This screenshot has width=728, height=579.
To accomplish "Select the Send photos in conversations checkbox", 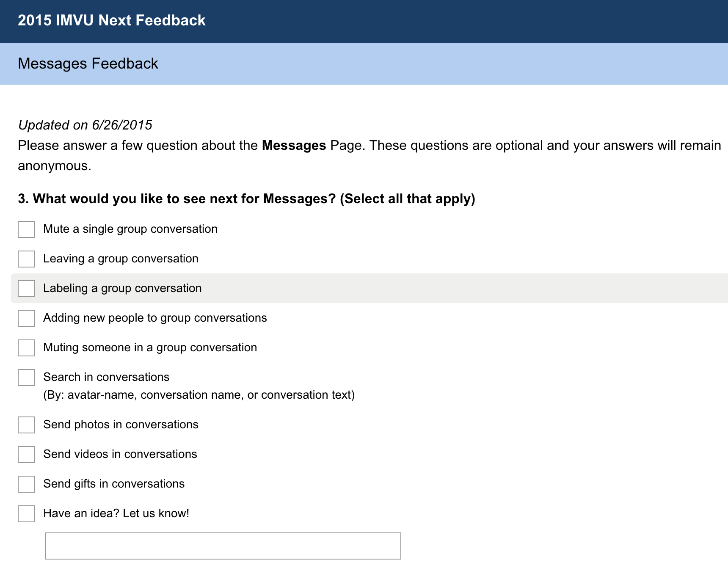I will tap(26, 425).
